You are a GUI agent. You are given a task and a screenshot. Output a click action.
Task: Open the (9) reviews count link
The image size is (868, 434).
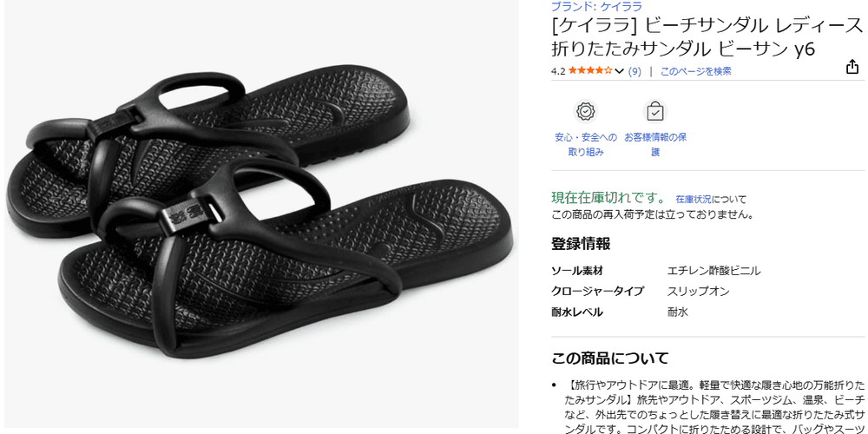coord(635,71)
